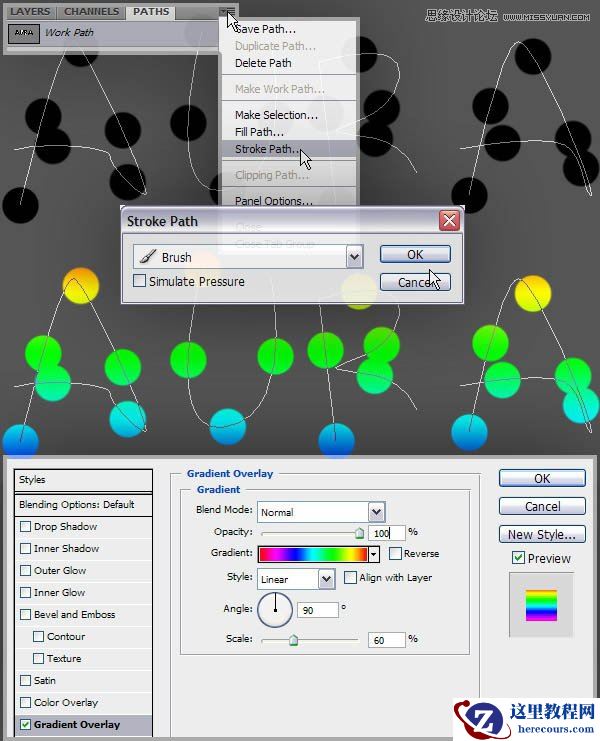Open the rainbow gradient editor swatch
The height and width of the screenshot is (741, 600).
313,554
